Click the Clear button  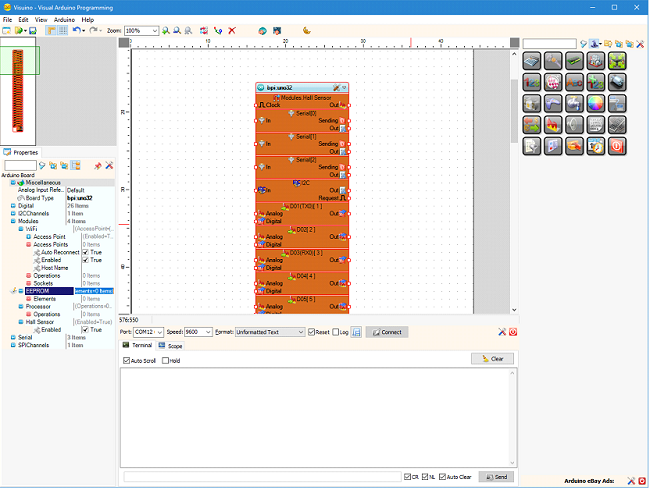point(492,359)
